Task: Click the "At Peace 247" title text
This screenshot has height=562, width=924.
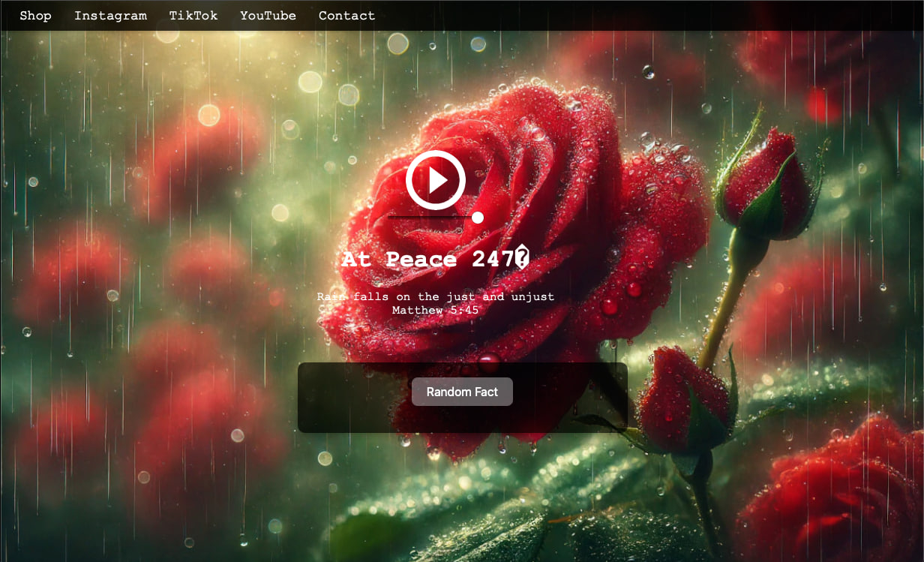Action: pos(424,260)
